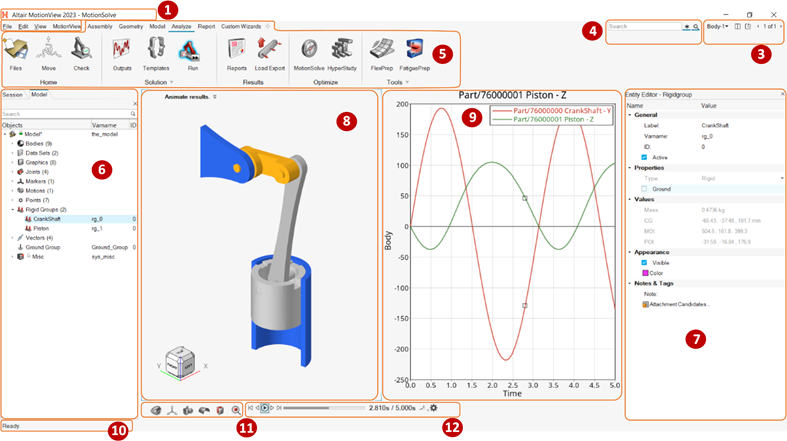Screen dimensions: 787x441
Task: Launch the HyperStudy optimize tool
Action: pyautogui.click(x=343, y=49)
